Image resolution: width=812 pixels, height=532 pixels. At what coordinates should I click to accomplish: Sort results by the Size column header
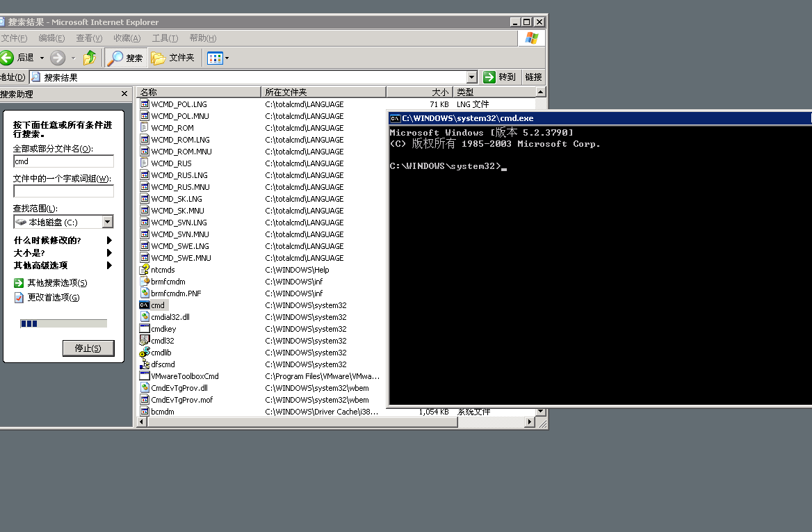coord(420,92)
